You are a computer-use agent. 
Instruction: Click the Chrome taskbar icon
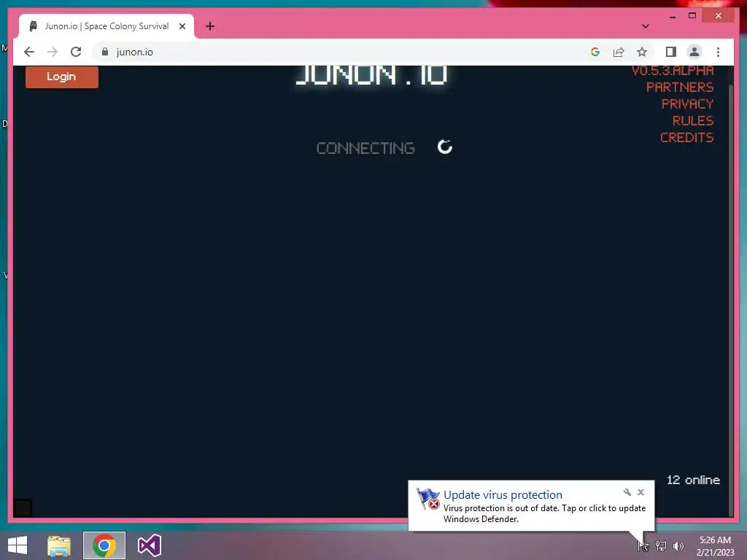coord(104,545)
